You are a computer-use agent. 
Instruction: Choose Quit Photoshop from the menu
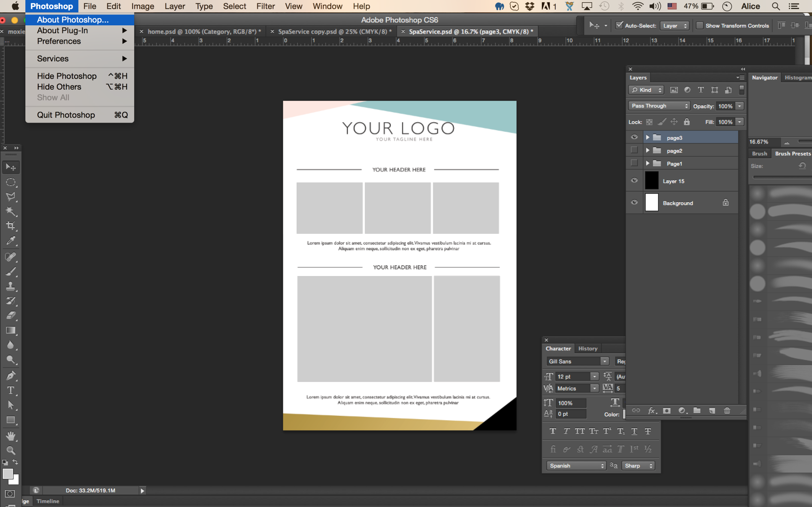[x=66, y=115]
